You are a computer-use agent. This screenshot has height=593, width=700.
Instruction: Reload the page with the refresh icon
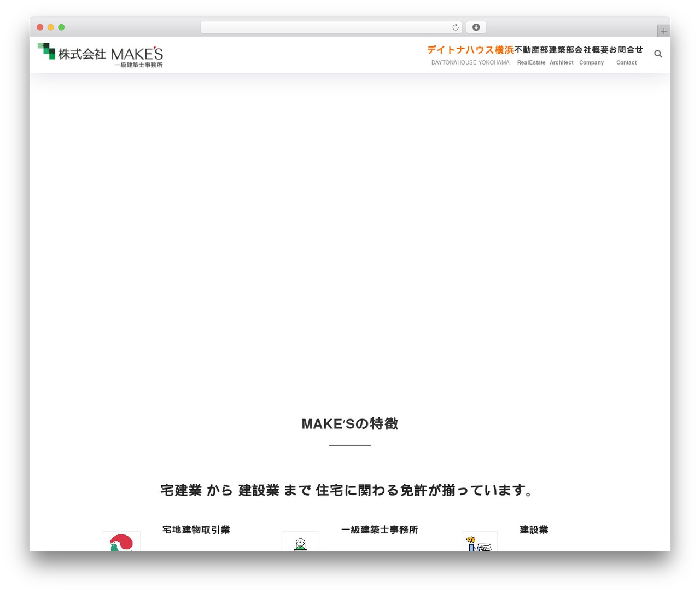(455, 27)
